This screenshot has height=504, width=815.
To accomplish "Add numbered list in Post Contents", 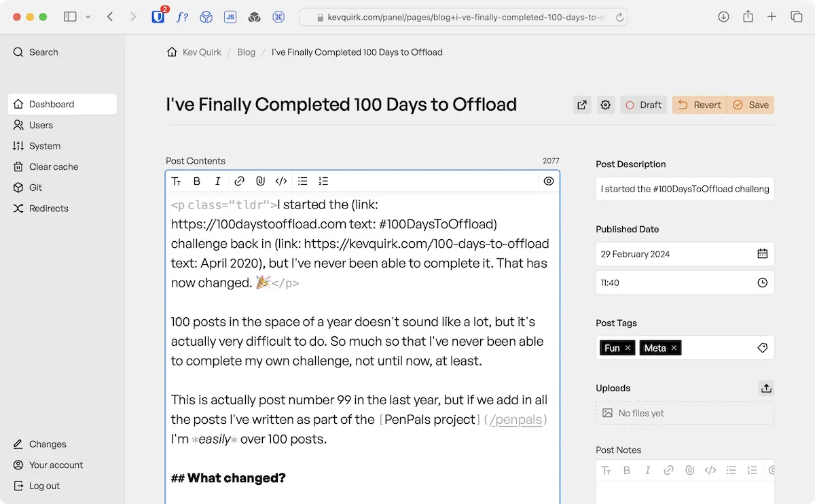I will click(x=323, y=181).
